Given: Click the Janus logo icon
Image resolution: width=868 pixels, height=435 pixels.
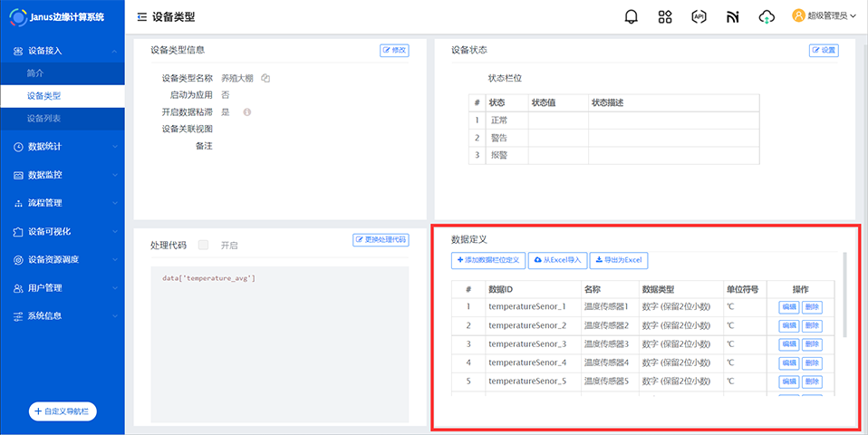Looking at the screenshot, I should 18,16.
